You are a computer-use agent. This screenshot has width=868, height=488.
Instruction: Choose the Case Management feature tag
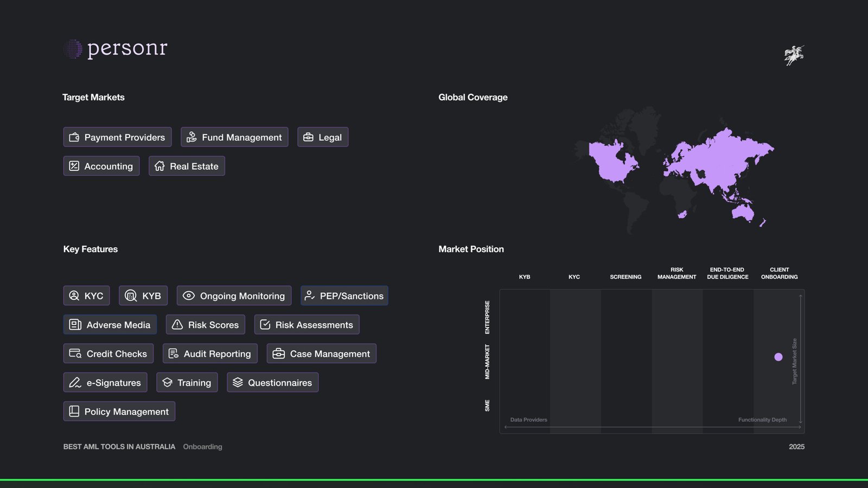(322, 354)
